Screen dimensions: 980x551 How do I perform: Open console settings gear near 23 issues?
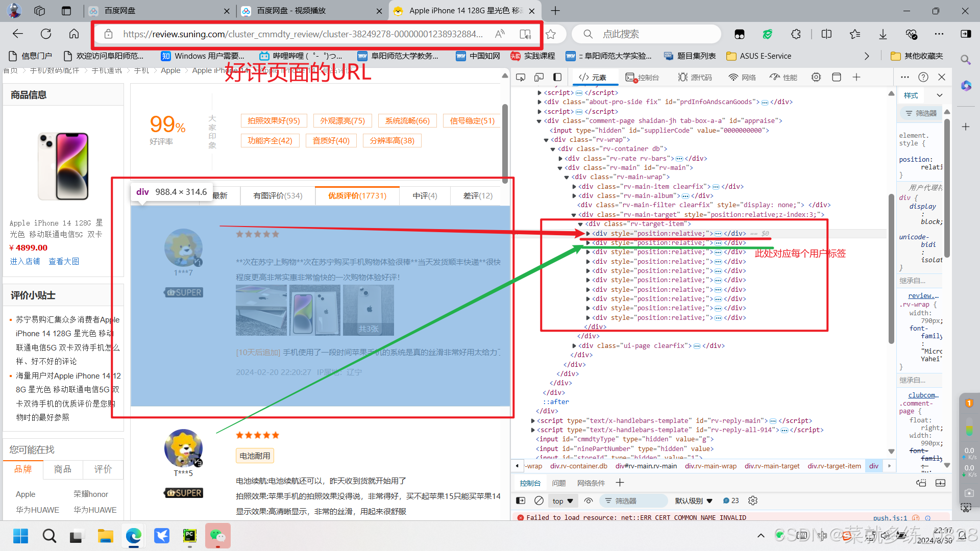tap(753, 500)
